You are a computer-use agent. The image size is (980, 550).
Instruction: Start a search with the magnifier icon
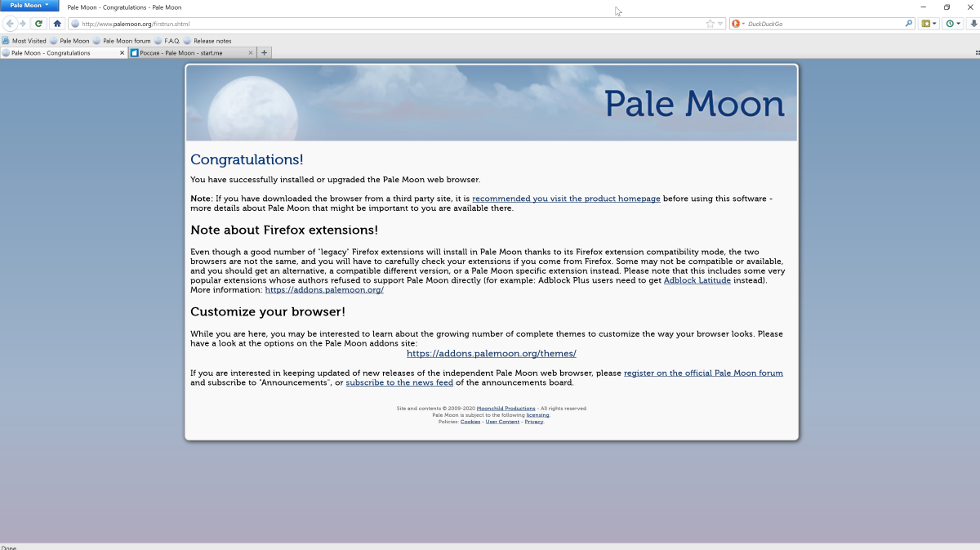(909, 23)
